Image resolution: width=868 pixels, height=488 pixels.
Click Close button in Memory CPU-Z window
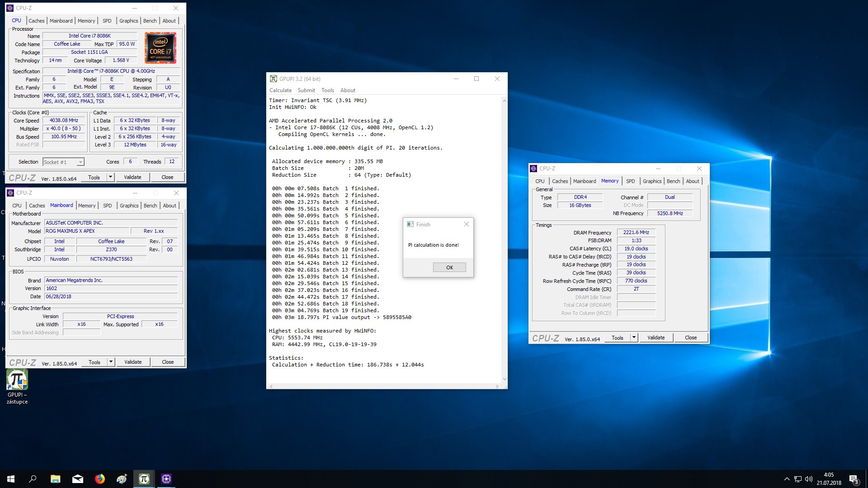point(691,338)
